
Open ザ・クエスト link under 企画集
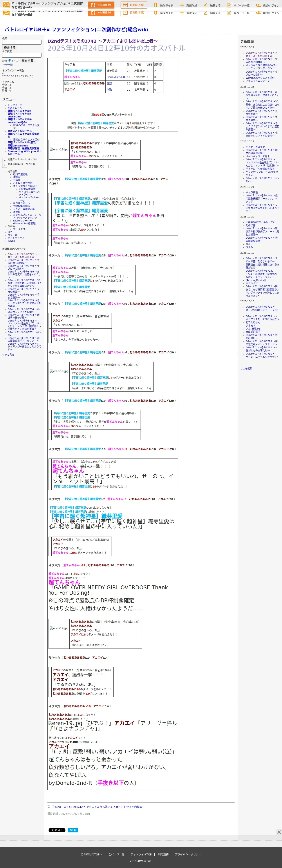[x=20, y=229]
